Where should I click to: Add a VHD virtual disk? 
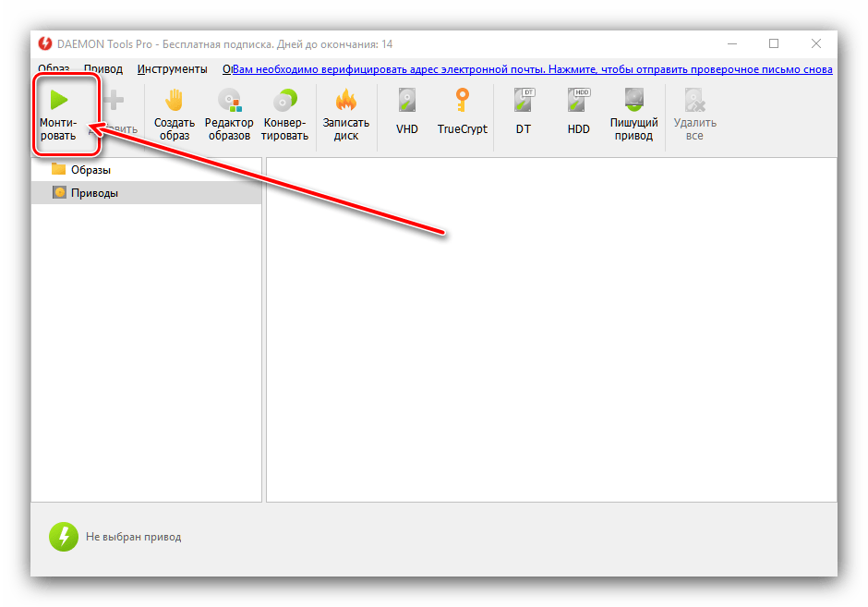tap(407, 101)
